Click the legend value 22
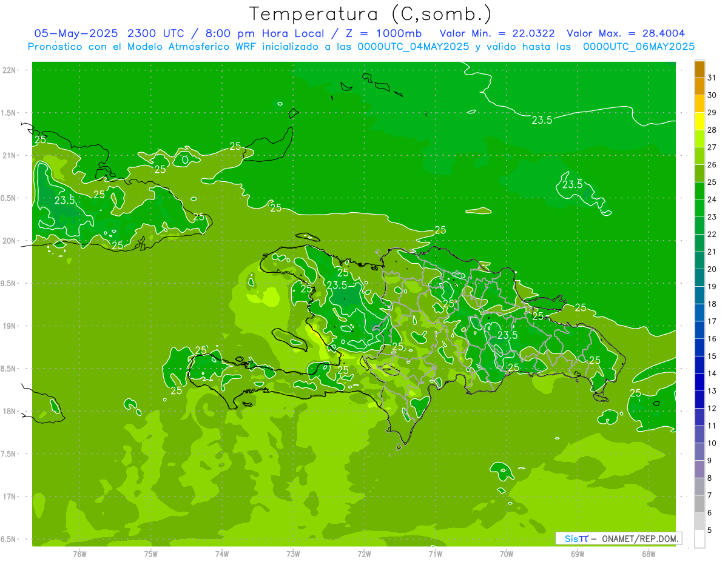728x562 pixels. [x=712, y=235]
